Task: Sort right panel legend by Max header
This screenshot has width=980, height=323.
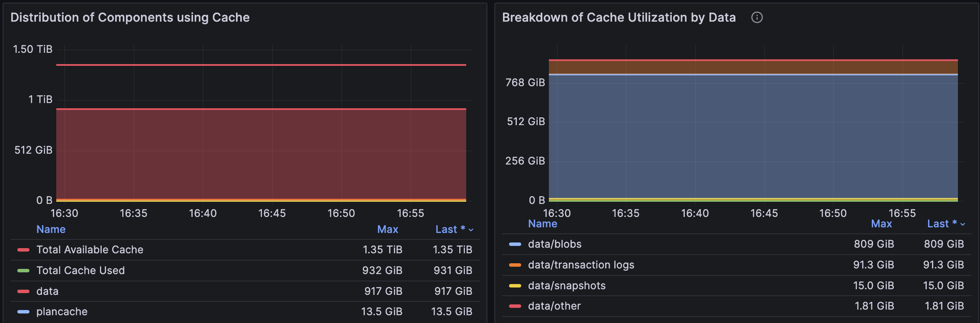Action: 881,224
